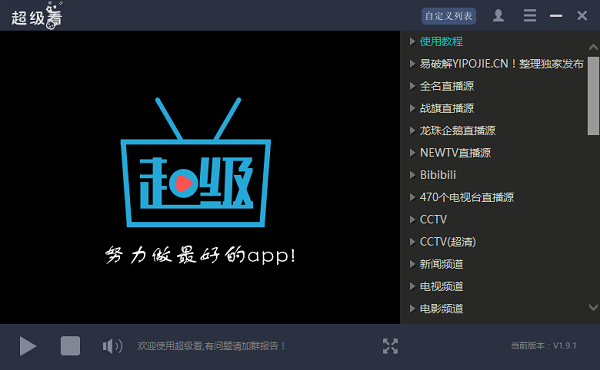Open the 自定义列表 button

coord(449,16)
